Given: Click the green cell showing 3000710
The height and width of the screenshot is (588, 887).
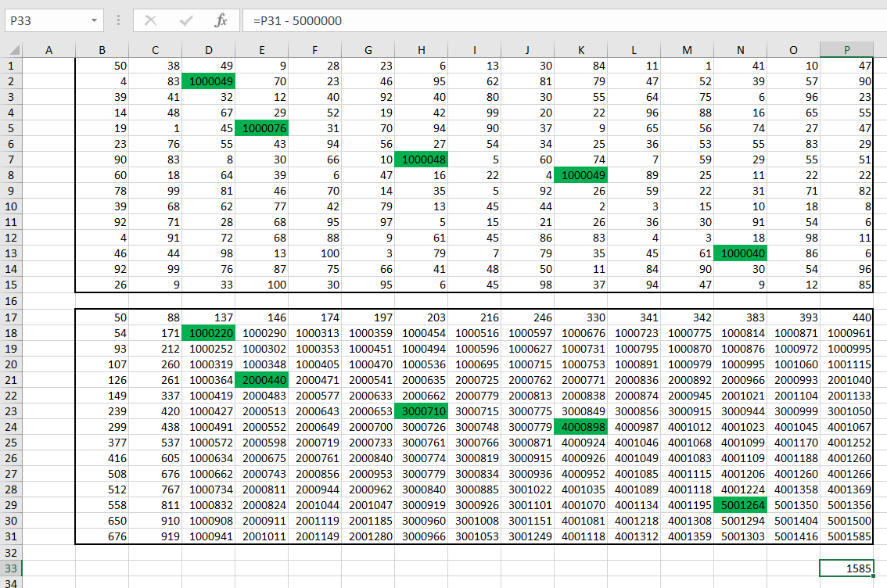Looking at the screenshot, I should pyautogui.click(x=422, y=411).
